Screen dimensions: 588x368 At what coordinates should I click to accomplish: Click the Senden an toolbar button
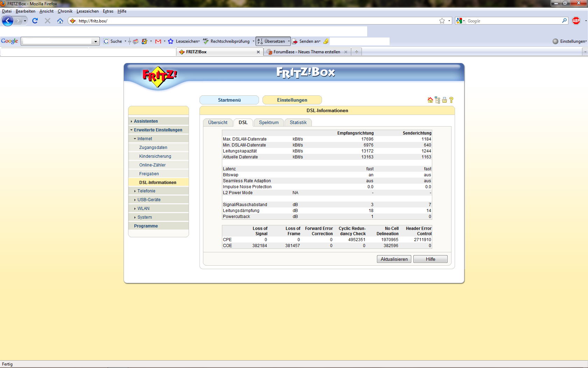click(306, 41)
